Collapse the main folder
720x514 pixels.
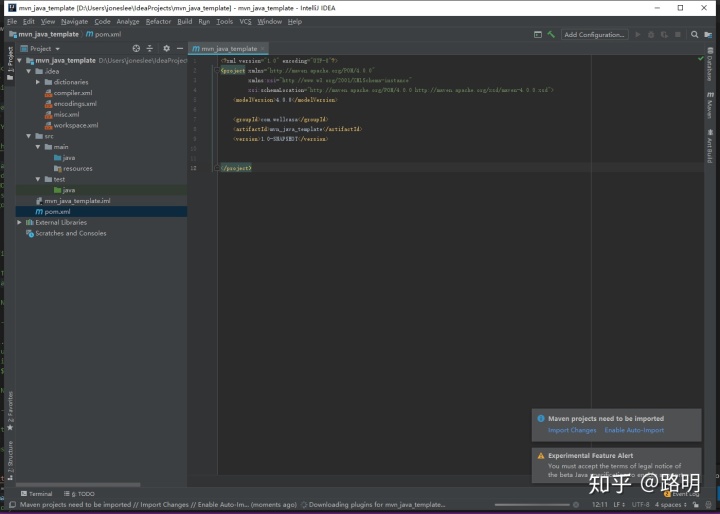pyautogui.click(x=38, y=147)
